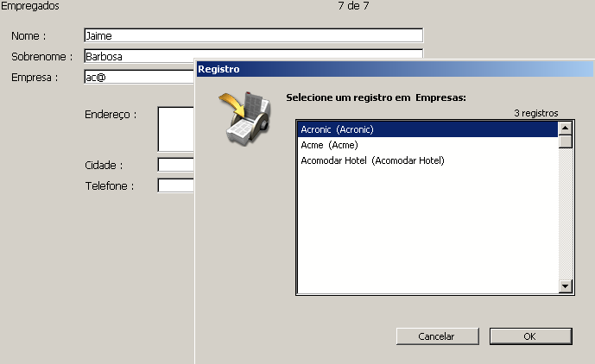Click the Endereço text area
Viewport: 595px width, 364px height.
[x=176, y=129]
